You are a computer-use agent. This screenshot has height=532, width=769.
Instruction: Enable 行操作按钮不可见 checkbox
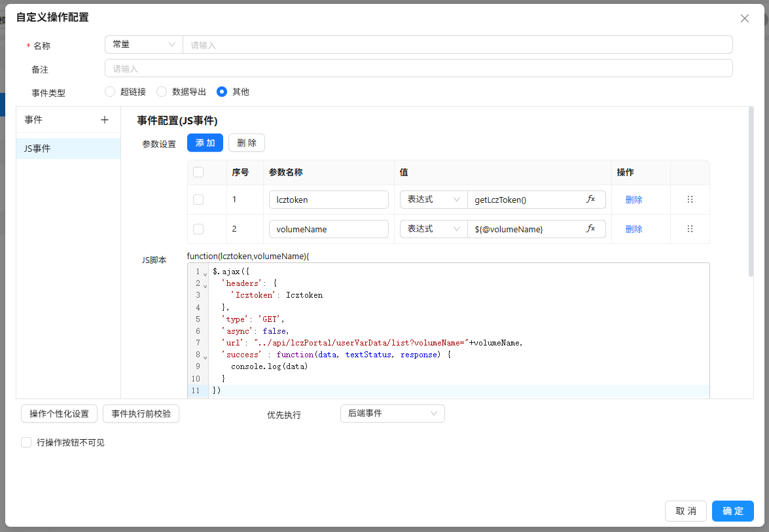(x=26, y=442)
